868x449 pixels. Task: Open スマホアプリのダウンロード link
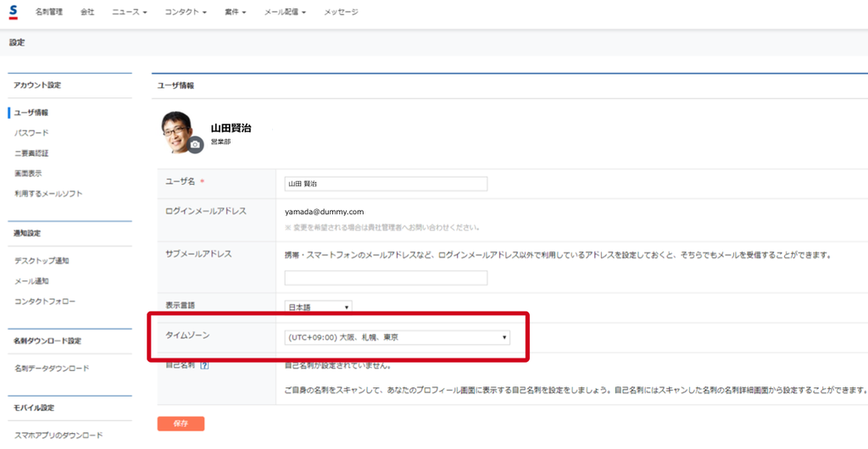click(58, 435)
